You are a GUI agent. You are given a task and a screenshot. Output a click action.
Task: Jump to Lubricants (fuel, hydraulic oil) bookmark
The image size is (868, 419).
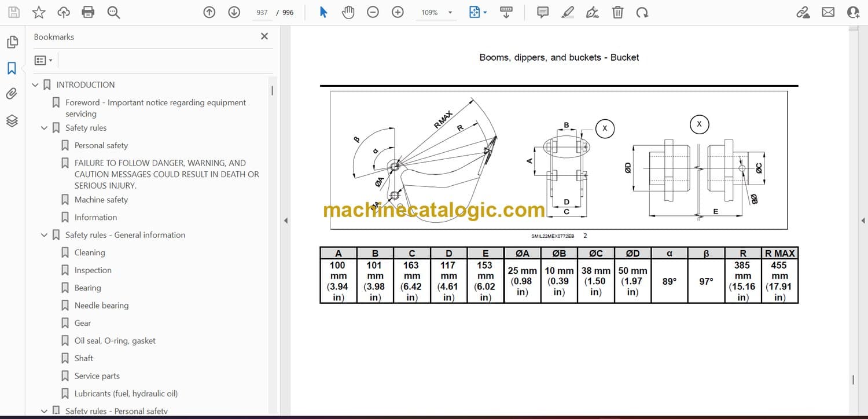click(x=126, y=394)
